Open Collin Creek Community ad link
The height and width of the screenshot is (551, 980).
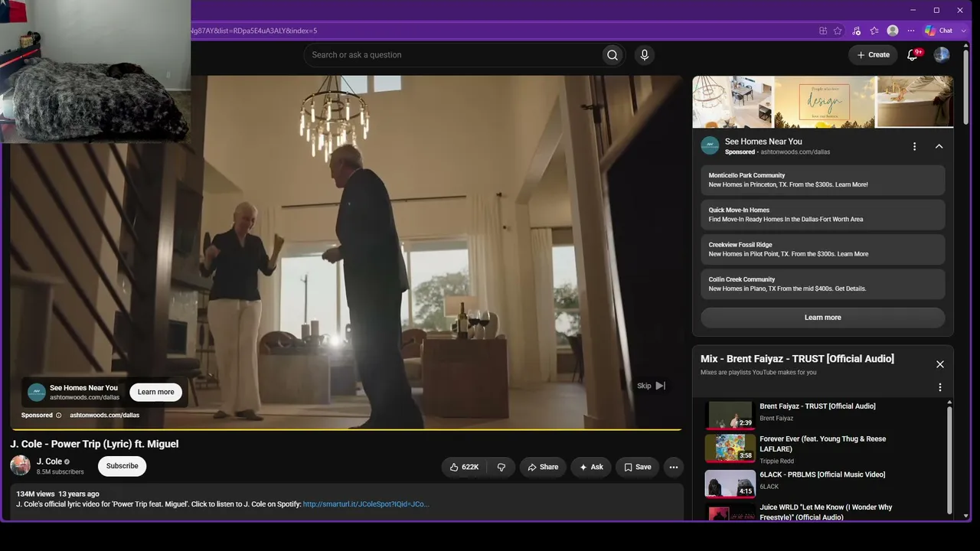point(823,284)
